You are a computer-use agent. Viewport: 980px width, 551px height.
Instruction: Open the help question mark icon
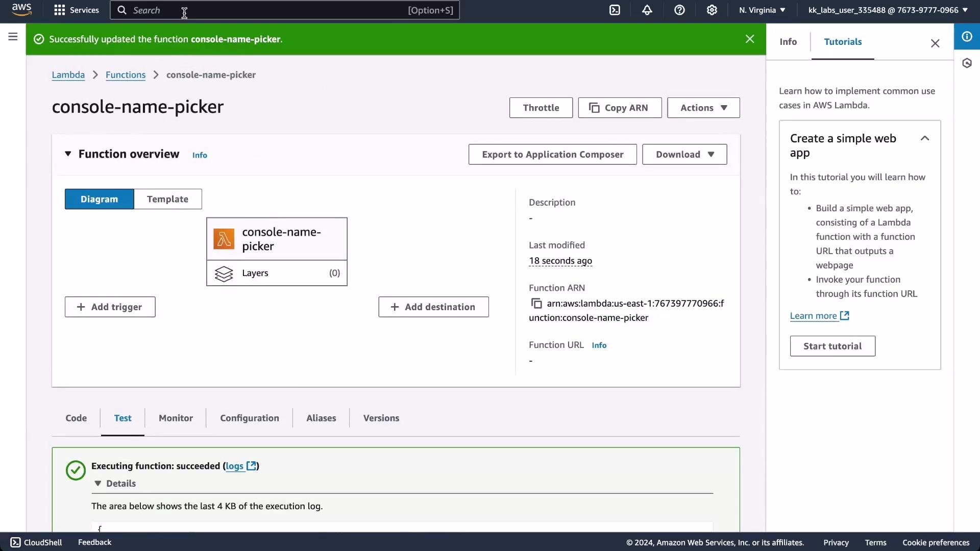[x=679, y=10]
